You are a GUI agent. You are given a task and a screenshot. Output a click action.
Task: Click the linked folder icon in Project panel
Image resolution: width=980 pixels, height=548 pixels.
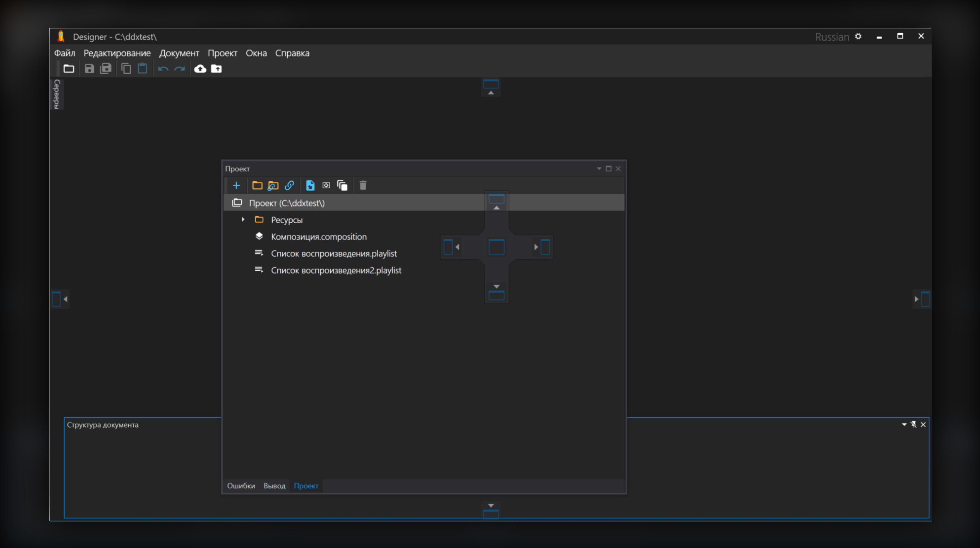pos(273,185)
